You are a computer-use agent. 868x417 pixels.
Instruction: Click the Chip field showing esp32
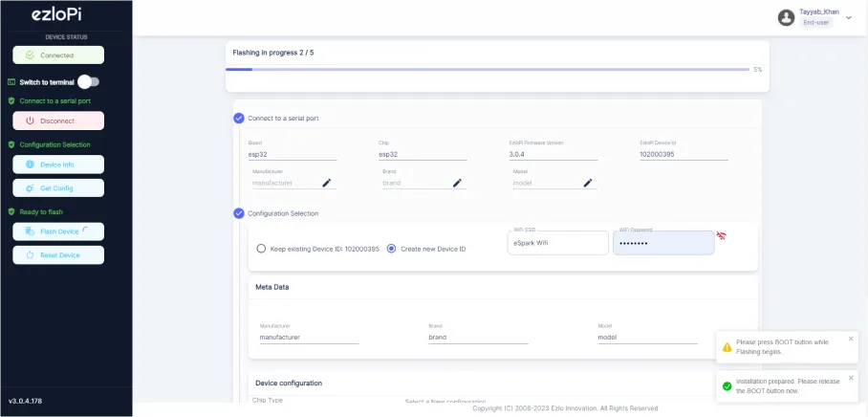point(423,155)
